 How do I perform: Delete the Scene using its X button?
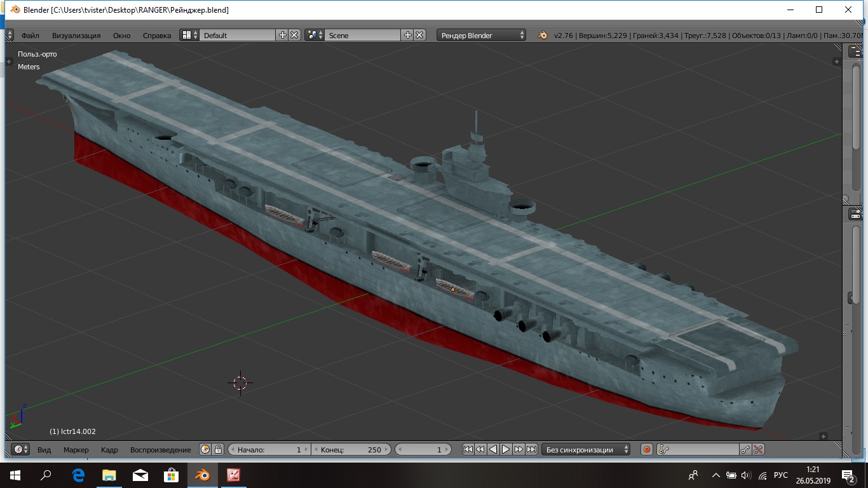[x=419, y=36]
